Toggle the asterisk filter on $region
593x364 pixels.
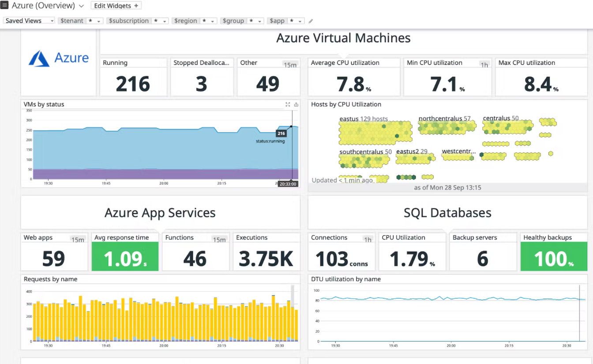pos(205,20)
